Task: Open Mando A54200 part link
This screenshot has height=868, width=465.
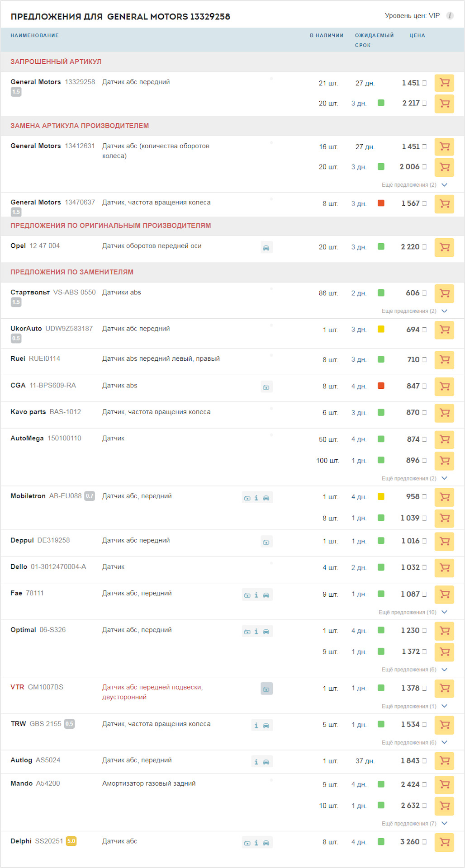Action: pos(35,783)
